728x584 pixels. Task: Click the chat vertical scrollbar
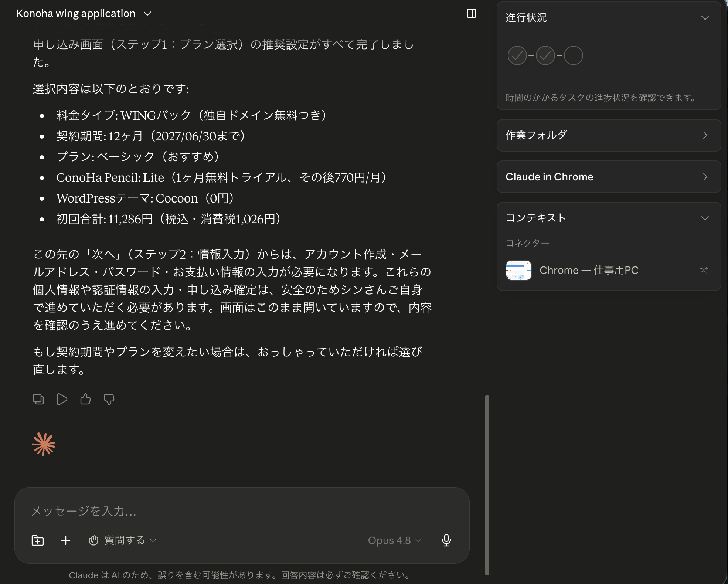(x=487, y=485)
